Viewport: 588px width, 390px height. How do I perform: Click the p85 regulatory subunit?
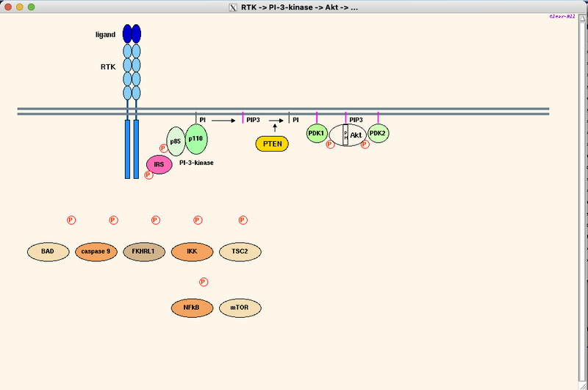176,140
